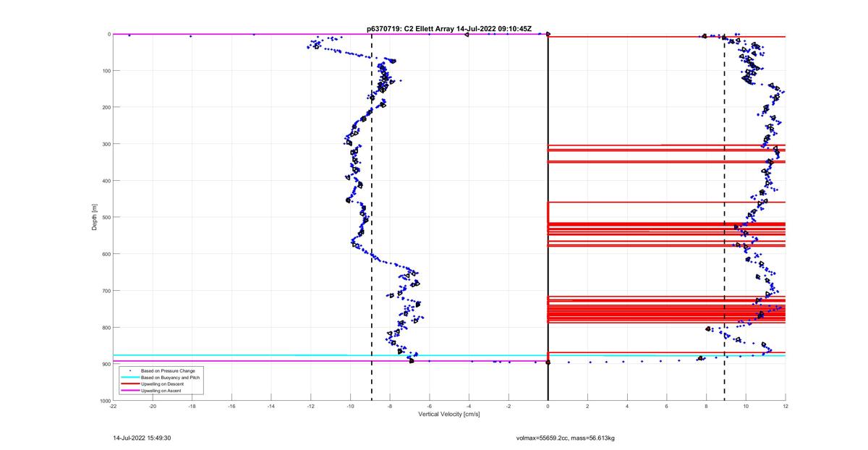Click legend entry 'Based on Pressure Change'
Image resolution: width=868 pixels, height=450 pixels.
pyautogui.click(x=168, y=371)
